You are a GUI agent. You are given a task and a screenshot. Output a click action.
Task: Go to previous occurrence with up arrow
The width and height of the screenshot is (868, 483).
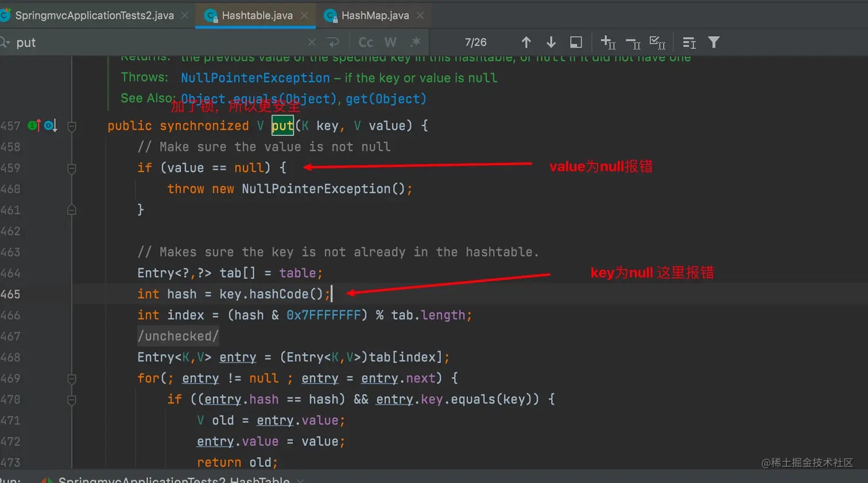click(x=526, y=42)
